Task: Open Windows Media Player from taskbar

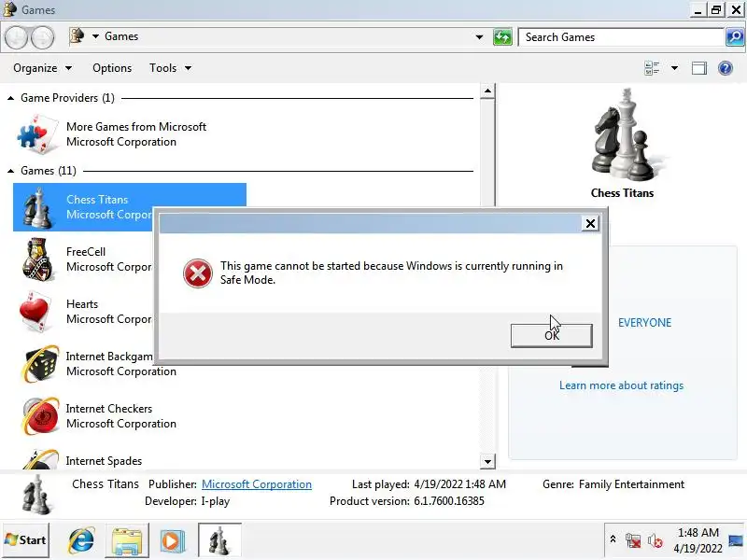Action: click(173, 540)
